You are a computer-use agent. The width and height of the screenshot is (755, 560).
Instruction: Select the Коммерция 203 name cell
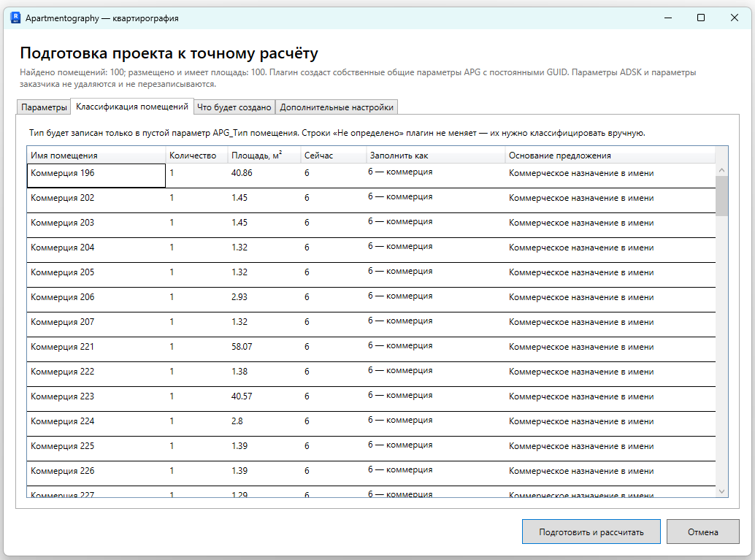[96, 225]
